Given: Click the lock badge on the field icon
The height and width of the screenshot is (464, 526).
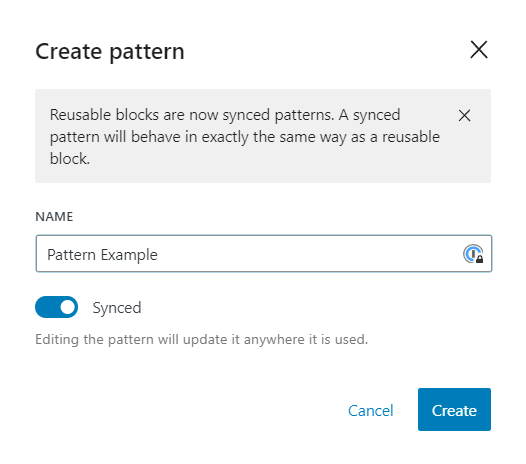Looking at the screenshot, I should tap(479, 259).
